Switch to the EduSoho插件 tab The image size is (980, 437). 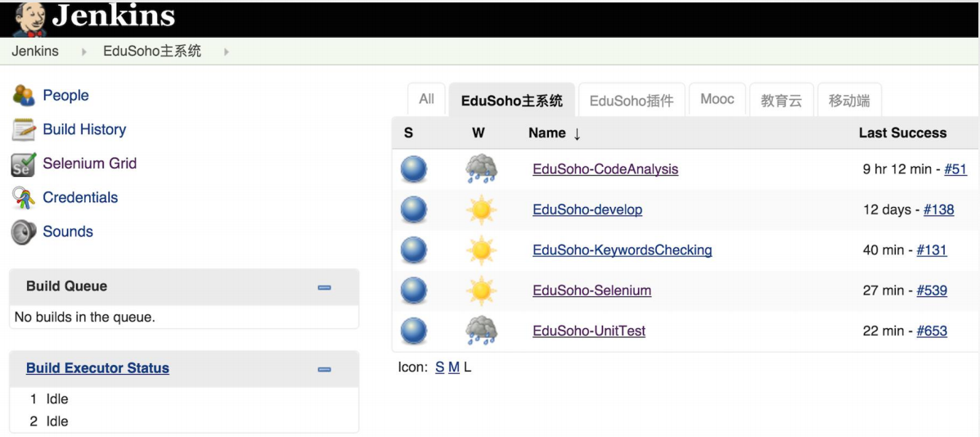[x=632, y=100]
